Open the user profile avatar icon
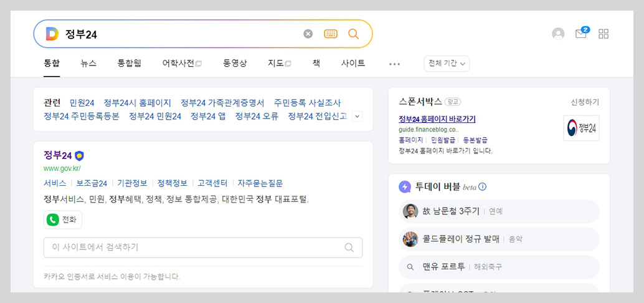 558,34
